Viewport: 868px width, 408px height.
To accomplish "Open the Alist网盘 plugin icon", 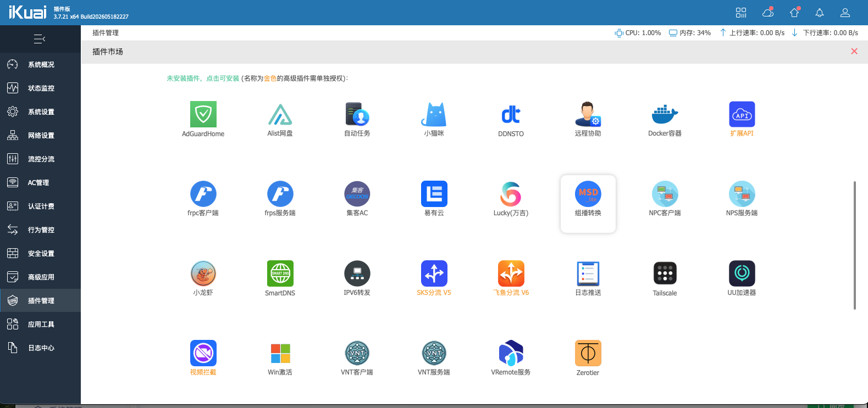I will click(x=280, y=114).
